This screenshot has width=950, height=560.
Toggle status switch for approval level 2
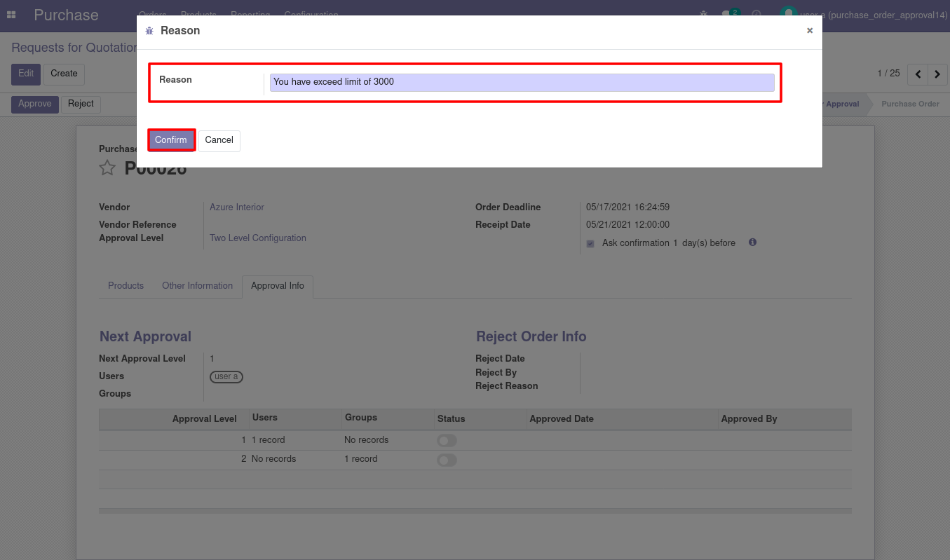click(x=447, y=460)
